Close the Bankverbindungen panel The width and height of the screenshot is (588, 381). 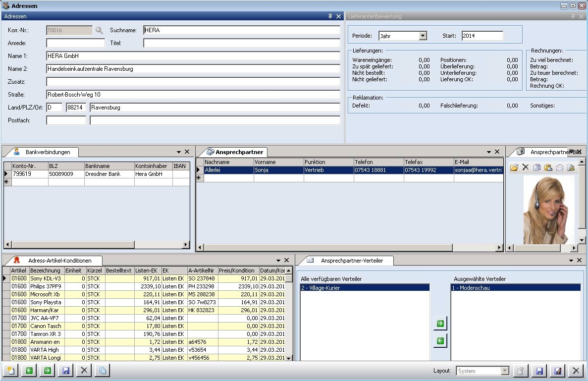point(187,152)
